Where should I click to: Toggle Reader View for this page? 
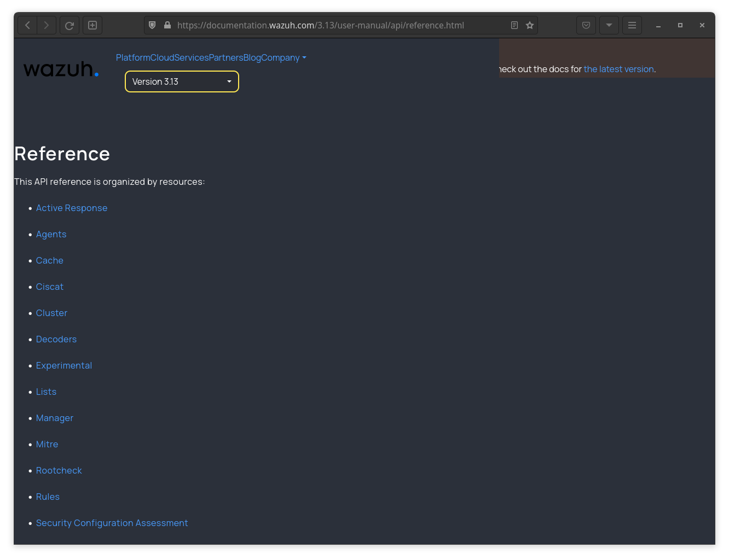514,25
